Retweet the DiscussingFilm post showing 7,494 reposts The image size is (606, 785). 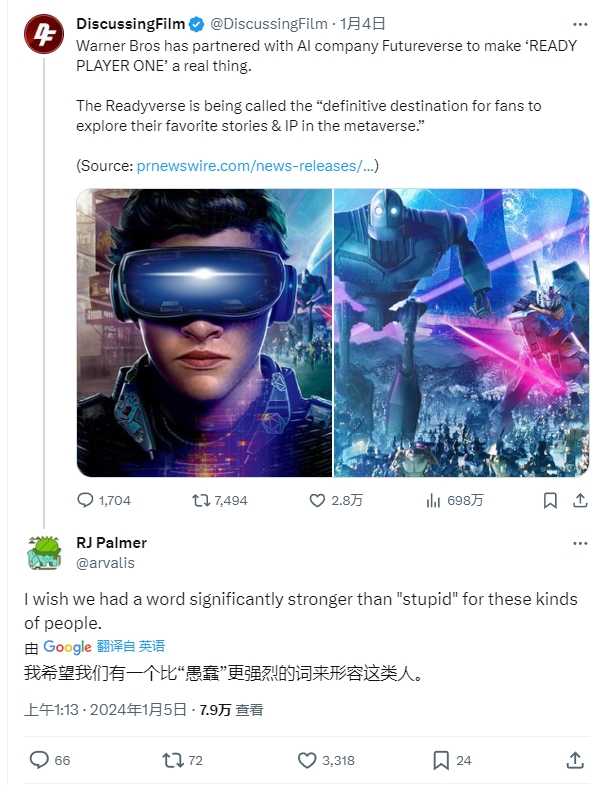pyautogui.click(x=220, y=500)
